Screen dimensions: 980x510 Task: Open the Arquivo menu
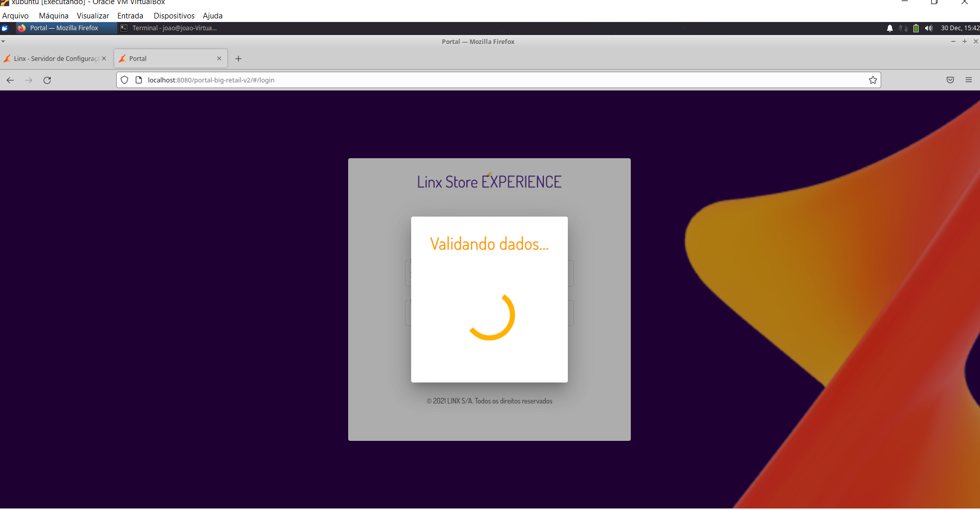coord(15,16)
